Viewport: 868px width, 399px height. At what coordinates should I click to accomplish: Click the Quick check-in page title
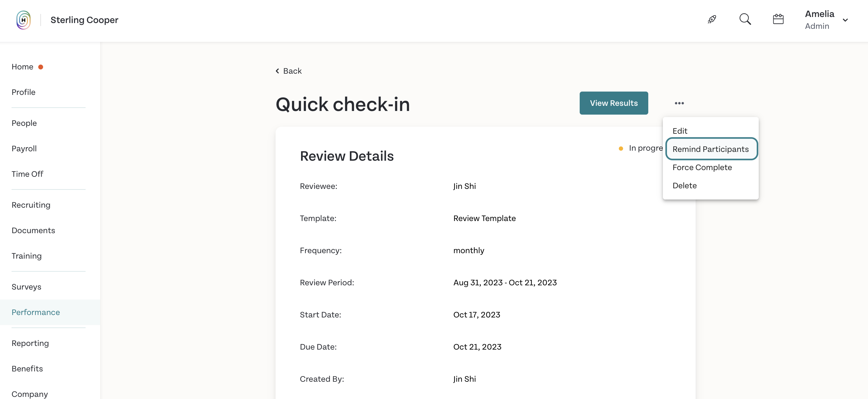(342, 104)
